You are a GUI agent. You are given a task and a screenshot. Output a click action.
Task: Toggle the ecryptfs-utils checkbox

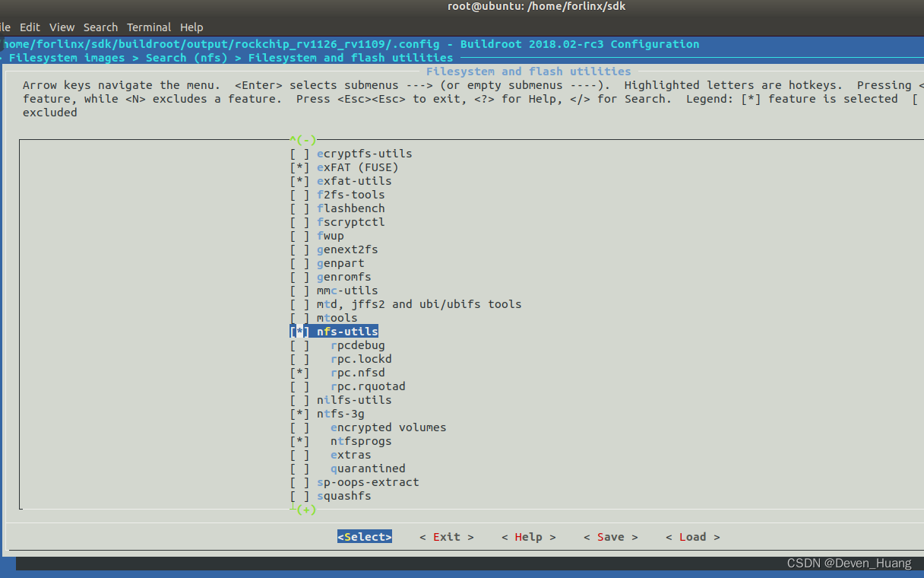pos(299,154)
